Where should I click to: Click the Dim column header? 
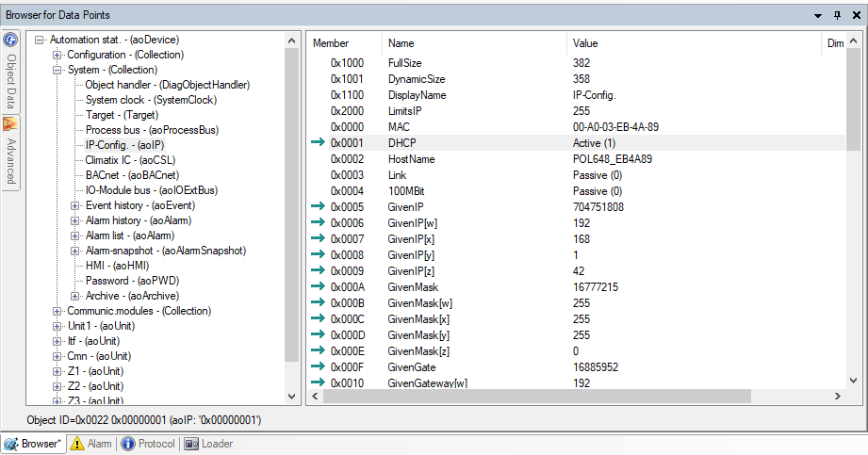834,43
